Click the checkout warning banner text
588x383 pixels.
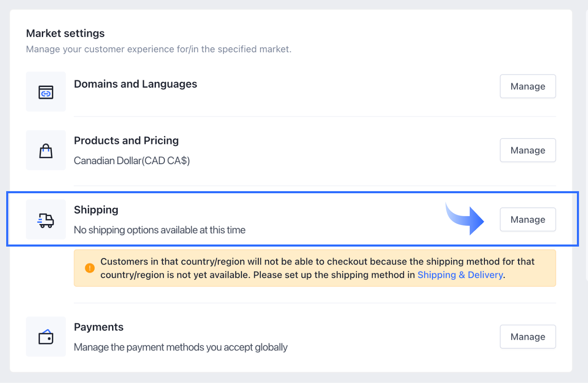(317, 268)
